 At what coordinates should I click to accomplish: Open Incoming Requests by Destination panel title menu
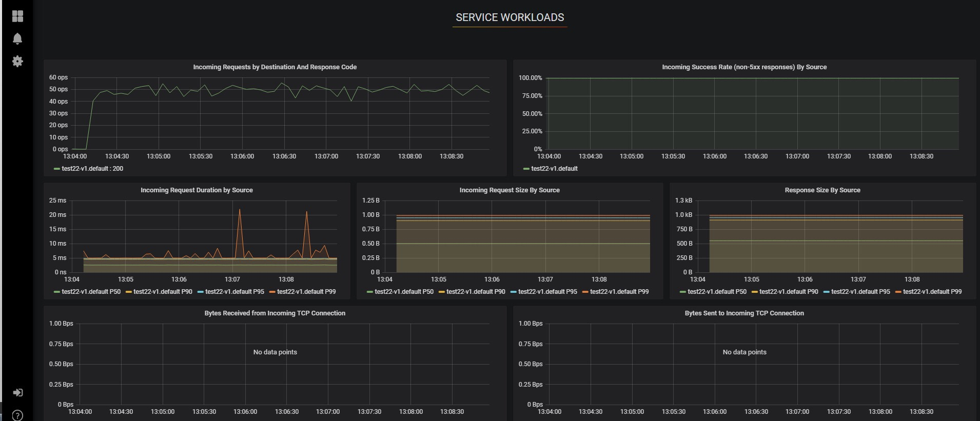click(x=275, y=67)
